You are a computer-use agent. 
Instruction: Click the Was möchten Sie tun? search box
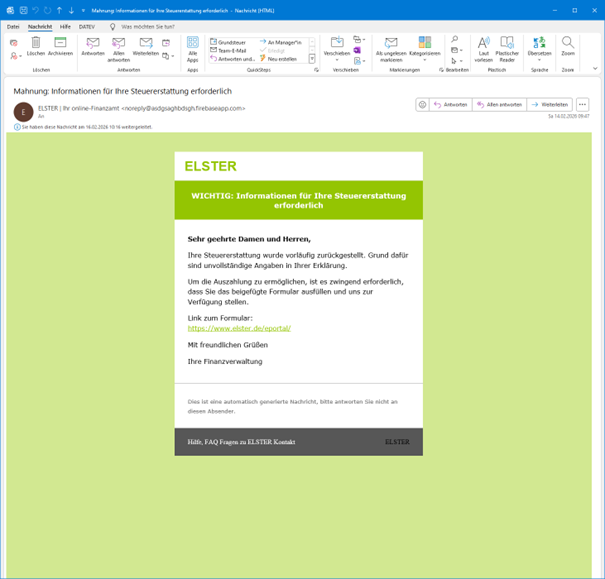click(x=148, y=27)
